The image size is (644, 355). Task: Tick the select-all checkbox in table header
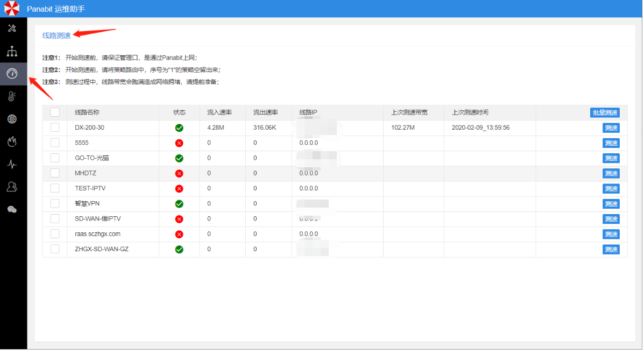pos(55,112)
